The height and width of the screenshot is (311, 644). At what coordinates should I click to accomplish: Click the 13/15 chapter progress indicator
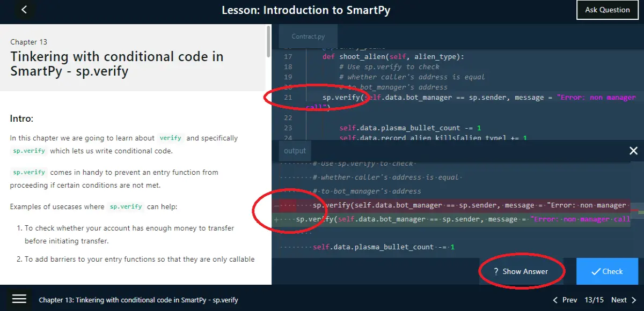coord(594,300)
